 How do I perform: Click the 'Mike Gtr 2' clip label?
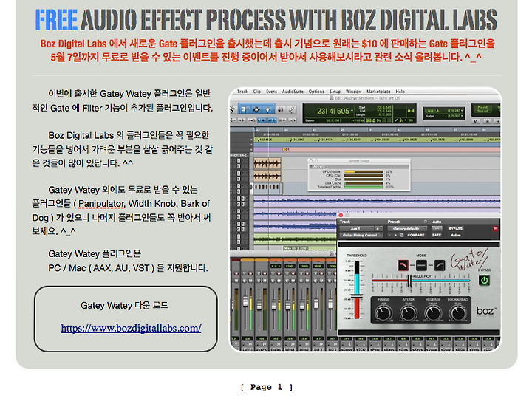pyautogui.click(x=296, y=249)
